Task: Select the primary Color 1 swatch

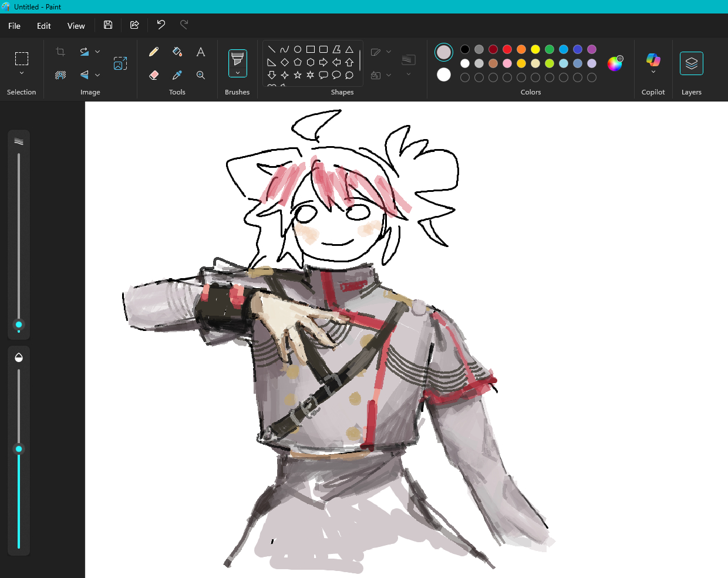Action: point(444,52)
